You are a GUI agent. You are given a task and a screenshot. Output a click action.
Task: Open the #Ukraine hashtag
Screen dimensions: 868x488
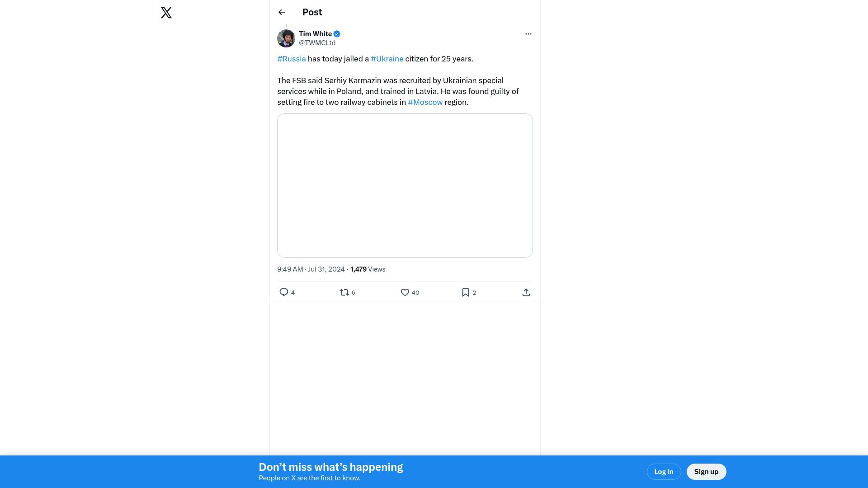coord(387,59)
